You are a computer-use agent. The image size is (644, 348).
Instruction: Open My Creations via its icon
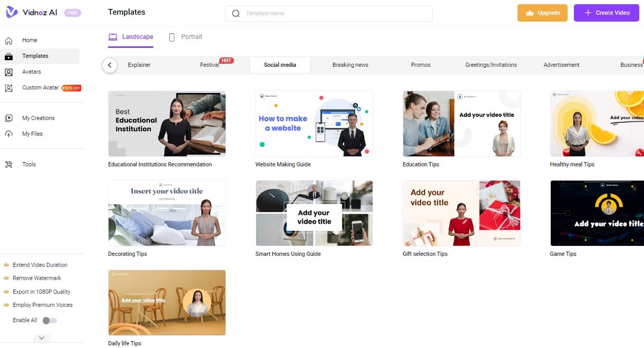pos(8,118)
